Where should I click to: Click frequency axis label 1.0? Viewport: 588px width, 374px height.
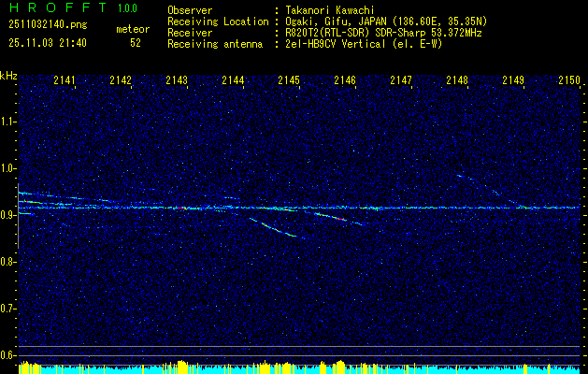click(x=7, y=168)
